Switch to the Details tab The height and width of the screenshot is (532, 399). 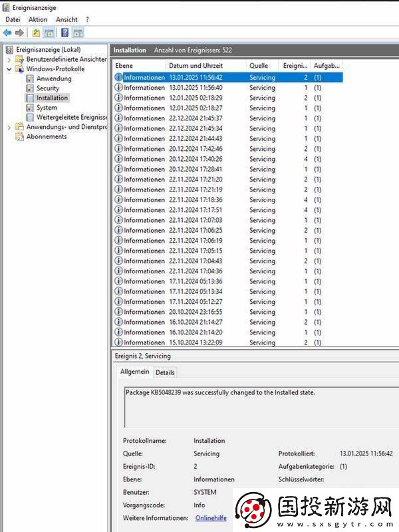(165, 372)
